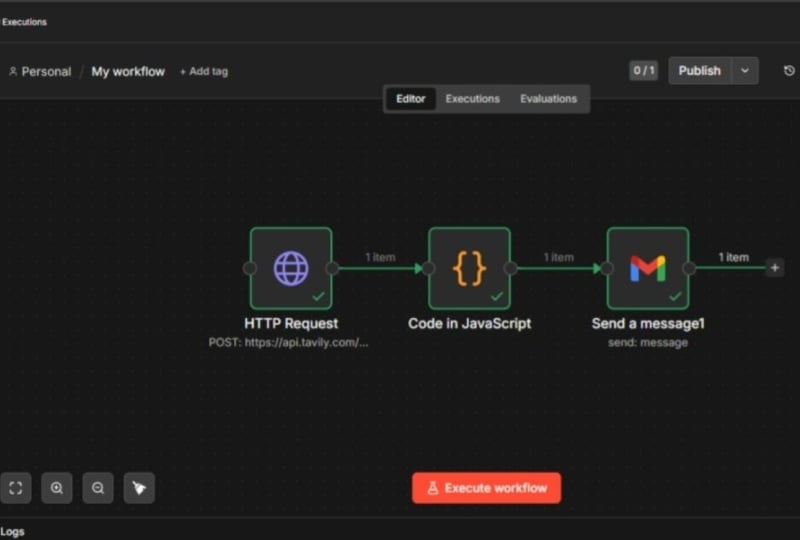Click the Add tag link
This screenshot has height=540, width=800.
[x=204, y=71]
